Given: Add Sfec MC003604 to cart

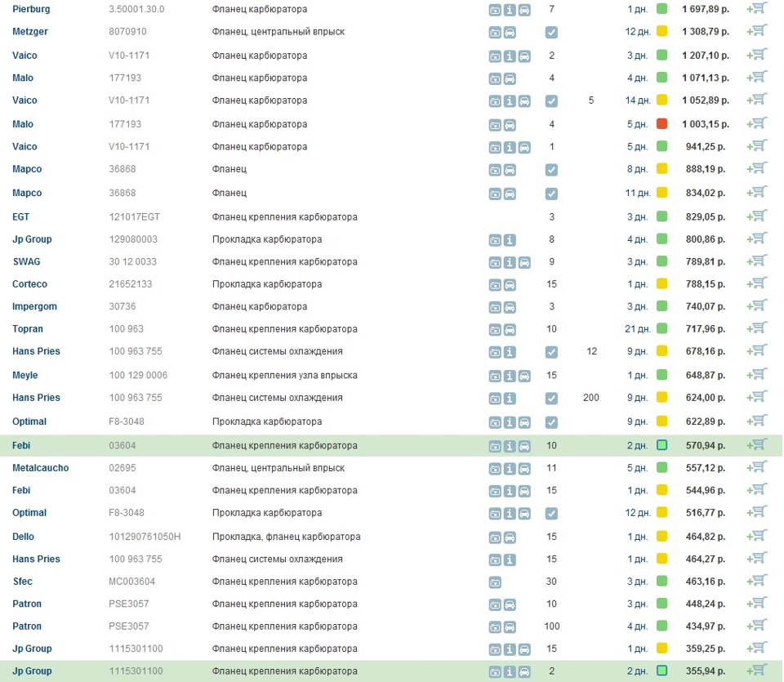Looking at the screenshot, I should 757,581.
